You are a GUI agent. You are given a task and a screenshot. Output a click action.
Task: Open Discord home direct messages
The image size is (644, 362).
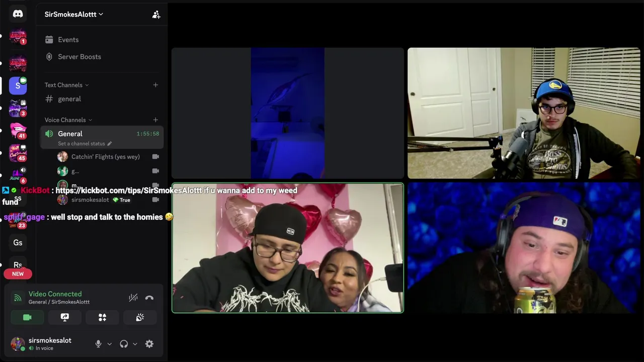[x=18, y=14]
